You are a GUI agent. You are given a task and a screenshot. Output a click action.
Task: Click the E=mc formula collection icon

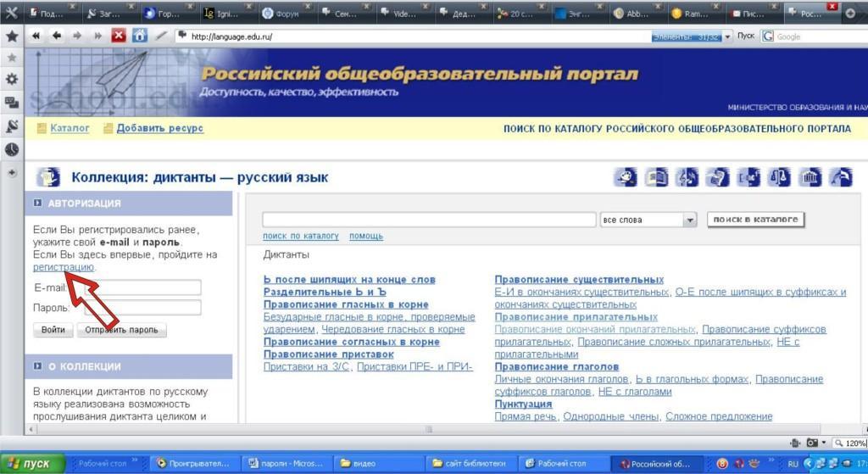748,177
